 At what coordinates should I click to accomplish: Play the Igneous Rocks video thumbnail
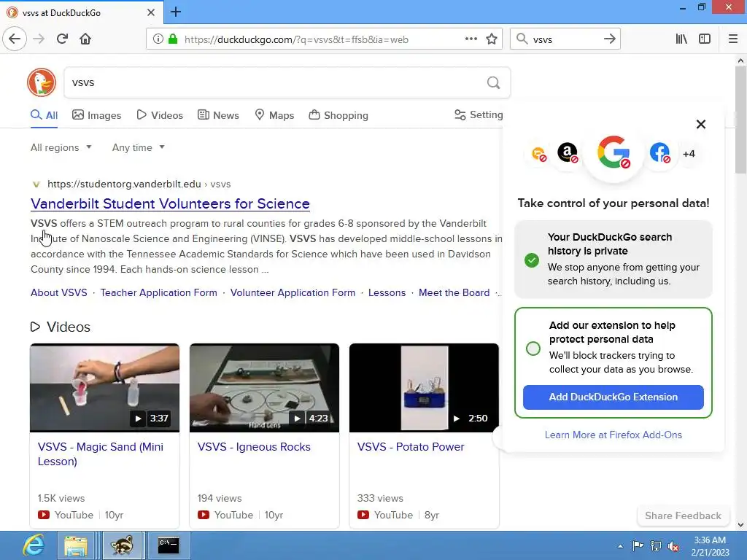[264, 388]
